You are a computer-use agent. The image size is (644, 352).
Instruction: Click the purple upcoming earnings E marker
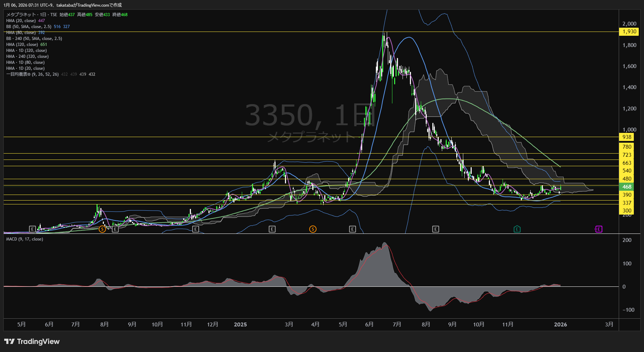(599, 229)
